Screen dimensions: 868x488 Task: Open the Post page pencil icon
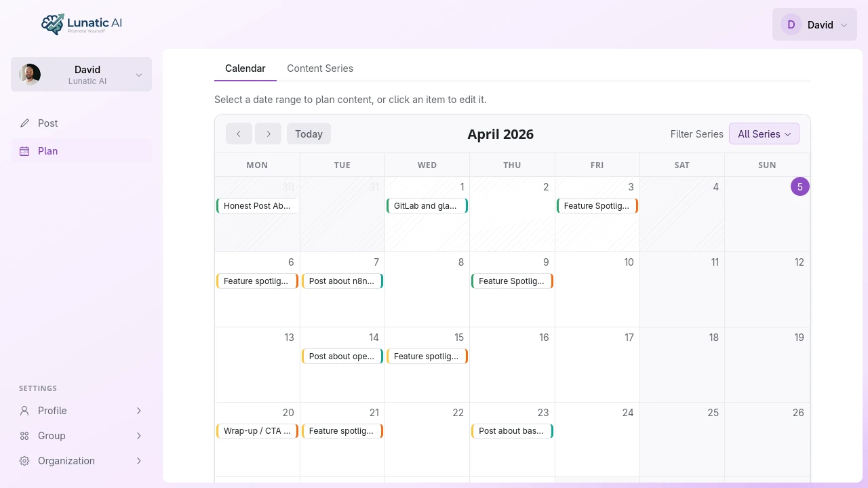tap(24, 123)
